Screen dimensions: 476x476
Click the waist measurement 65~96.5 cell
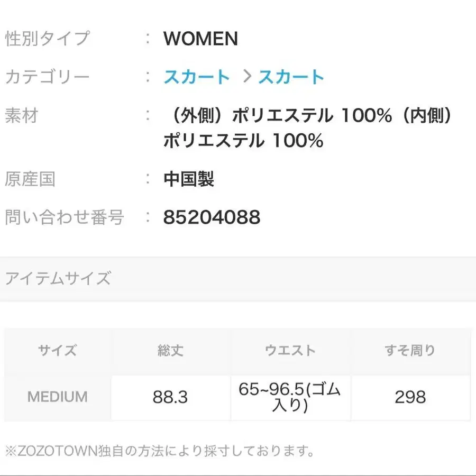[x=290, y=397]
